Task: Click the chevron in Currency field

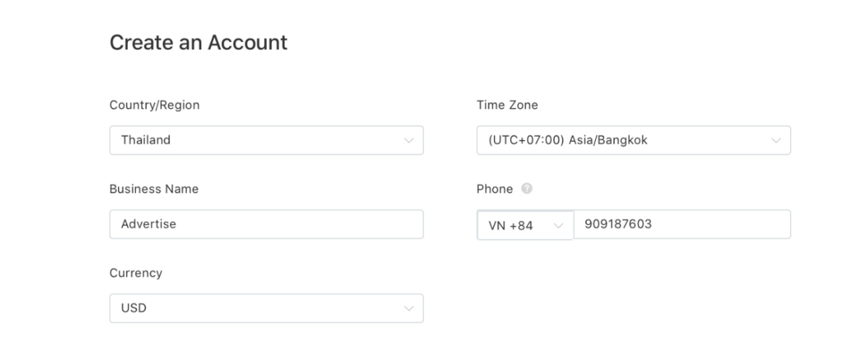Action: [409, 308]
